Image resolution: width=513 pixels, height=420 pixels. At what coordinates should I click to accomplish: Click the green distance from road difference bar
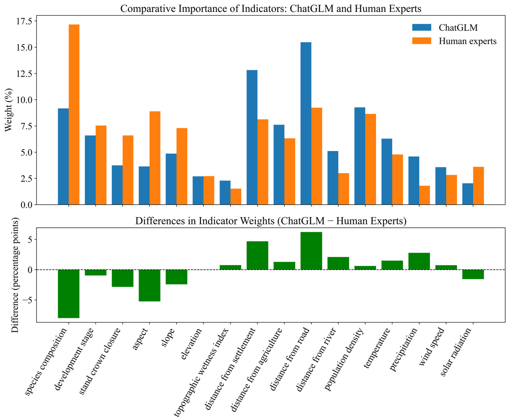[x=311, y=251]
